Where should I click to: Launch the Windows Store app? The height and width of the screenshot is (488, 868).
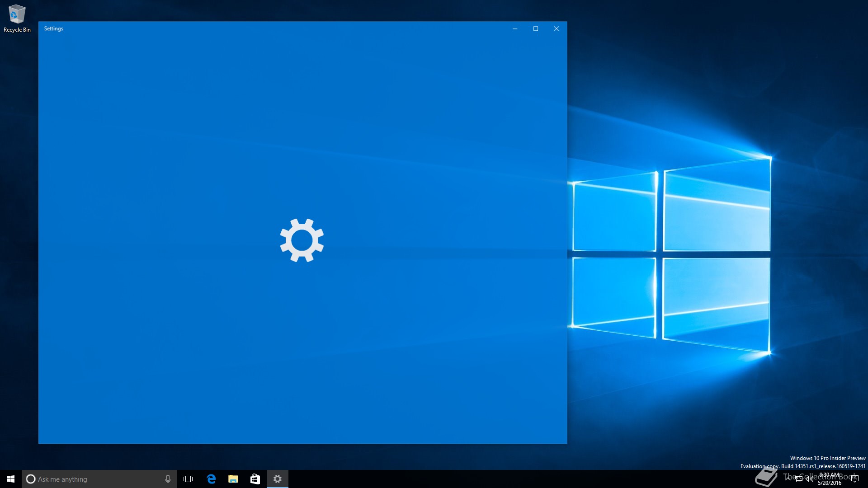(x=255, y=479)
